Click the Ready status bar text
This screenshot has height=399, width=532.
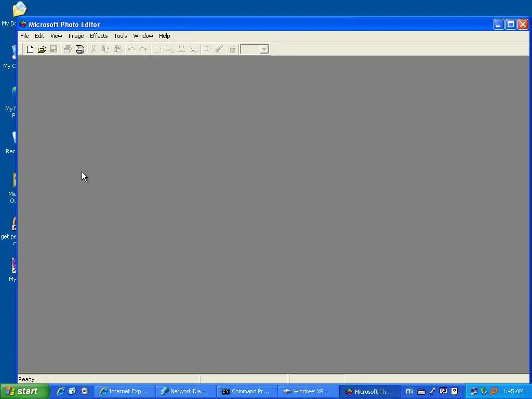26,379
